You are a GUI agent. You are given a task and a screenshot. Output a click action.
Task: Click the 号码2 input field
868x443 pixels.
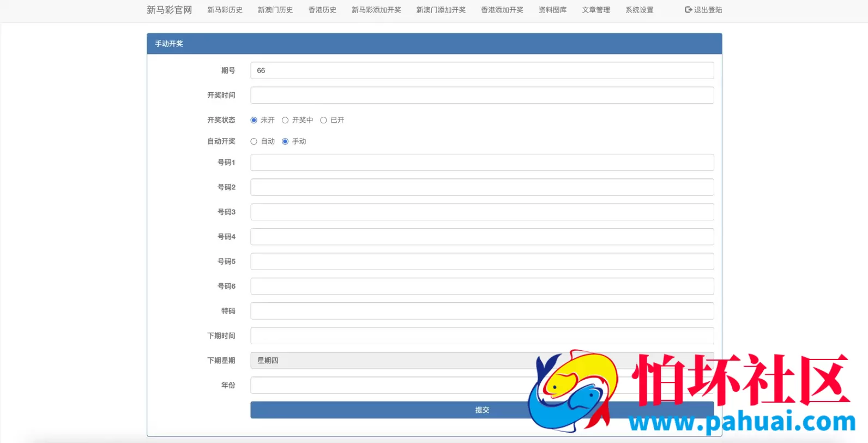[482, 187]
